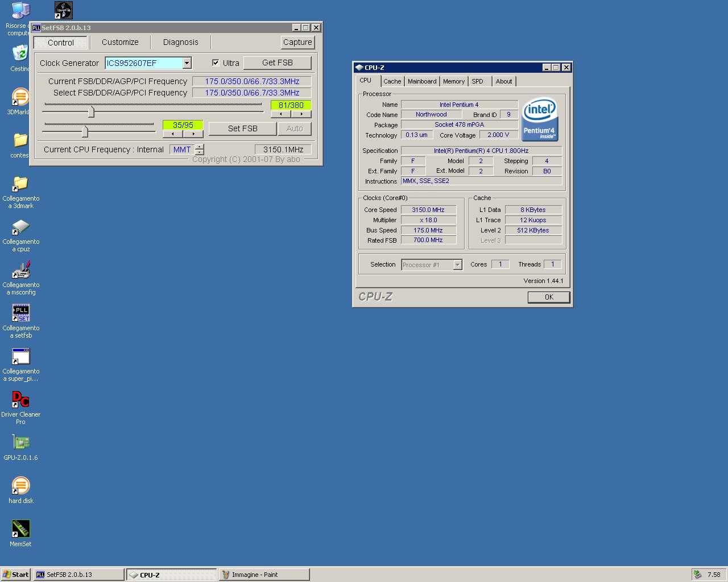Screen dimensions: 728x582
Task: Open the contes folder on desktop
Action: [x=20, y=140]
